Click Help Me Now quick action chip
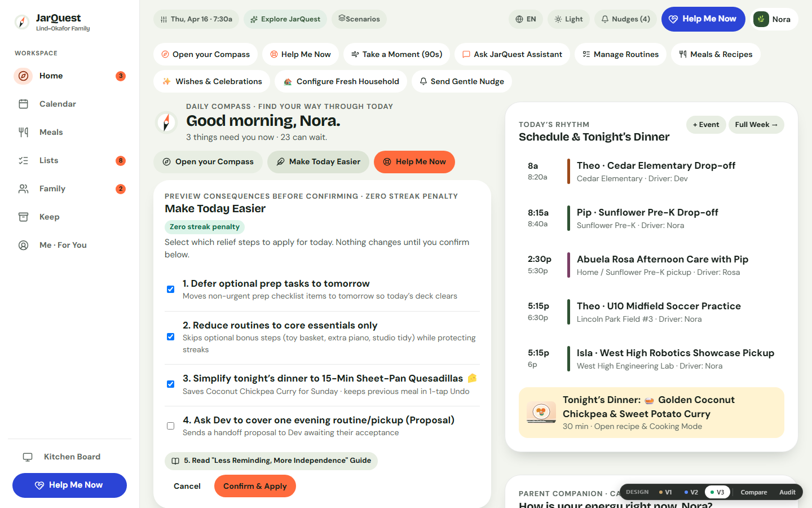The height and width of the screenshot is (508, 812). [301, 54]
